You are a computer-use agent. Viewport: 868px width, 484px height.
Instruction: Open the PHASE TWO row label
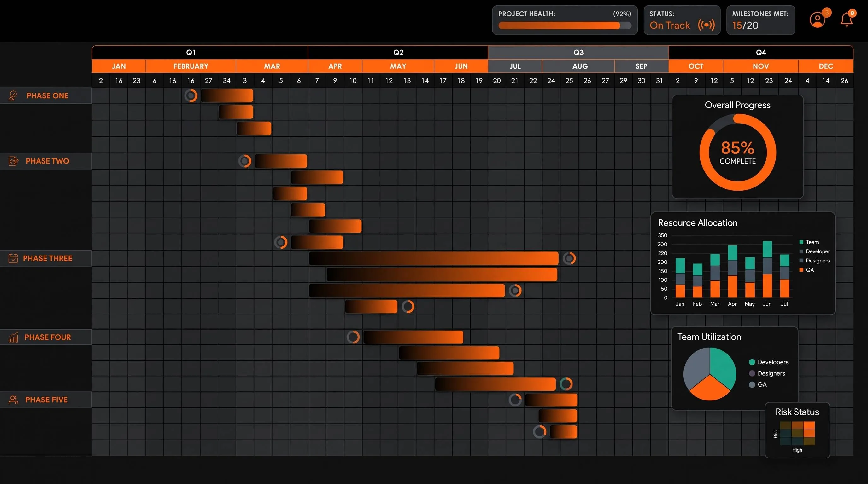tap(46, 161)
